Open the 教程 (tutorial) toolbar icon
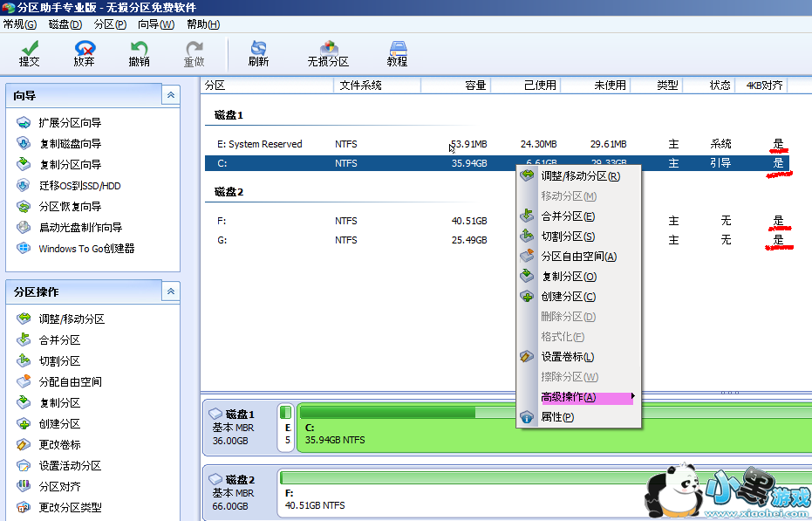 pyautogui.click(x=397, y=54)
